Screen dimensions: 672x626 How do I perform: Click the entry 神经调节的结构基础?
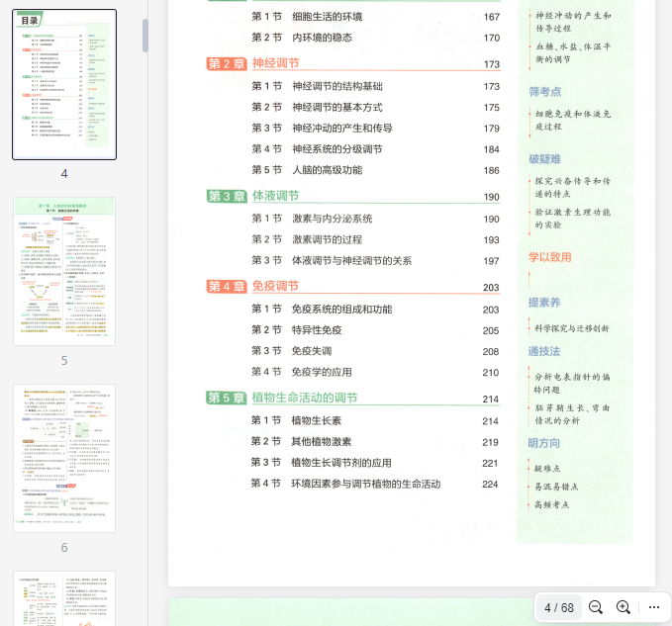pos(336,86)
